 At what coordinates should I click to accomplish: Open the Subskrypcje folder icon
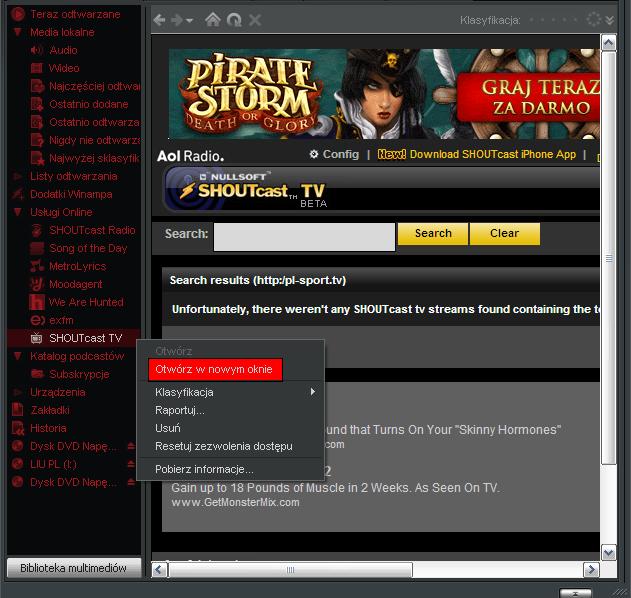[37, 374]
